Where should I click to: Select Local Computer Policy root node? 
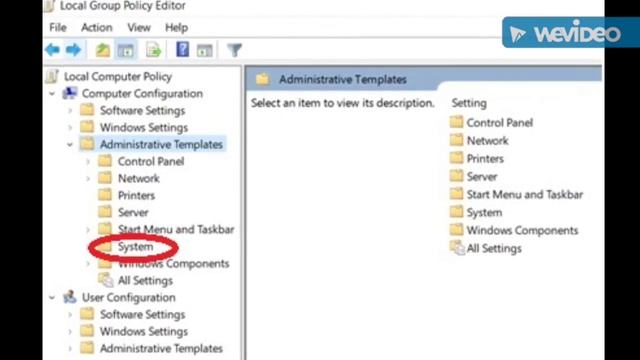(118, 76)
